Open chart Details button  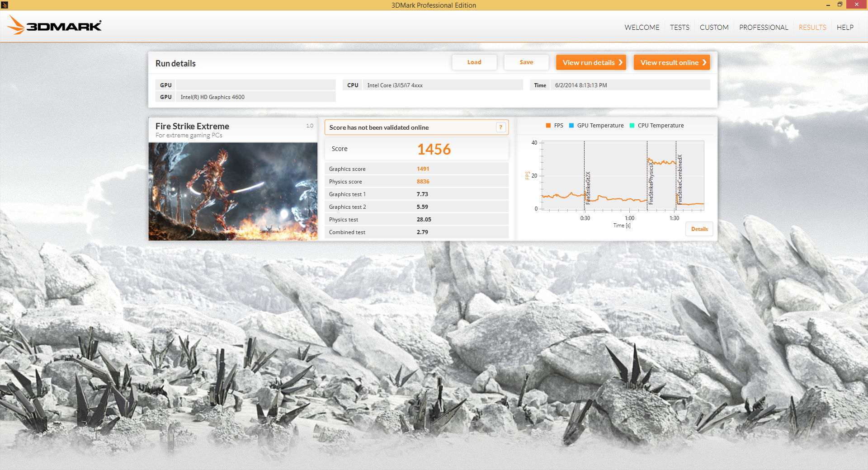pyautogui.click(x=699, y=229)
